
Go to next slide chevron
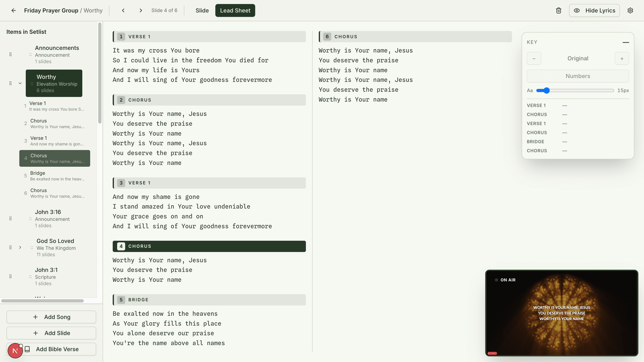[140, 10]
